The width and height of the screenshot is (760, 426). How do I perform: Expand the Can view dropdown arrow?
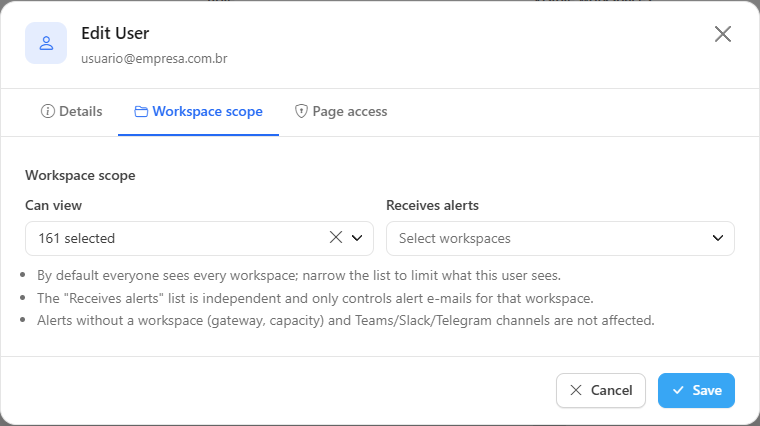357,238
